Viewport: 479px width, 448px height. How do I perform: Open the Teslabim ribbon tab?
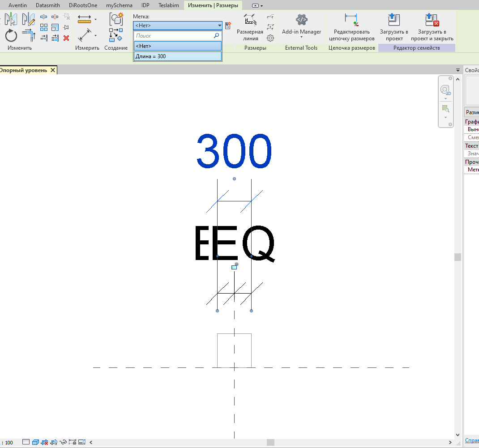pyautogui.click(x=169, y=5)
